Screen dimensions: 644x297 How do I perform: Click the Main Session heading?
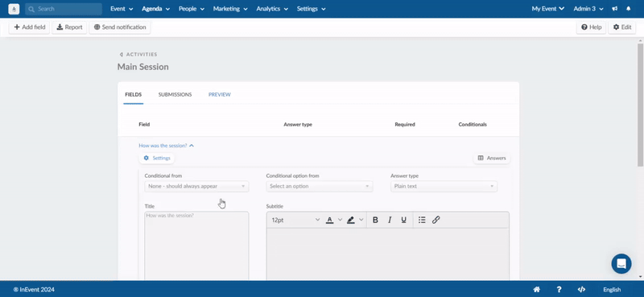[143, 67]
